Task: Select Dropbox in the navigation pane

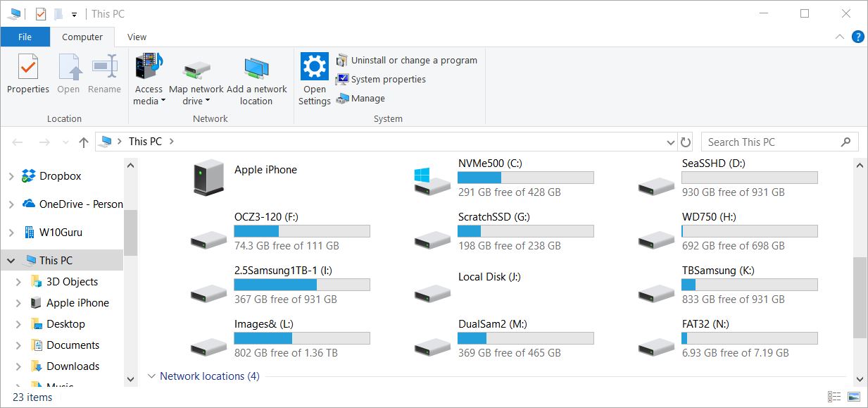Action: 61,176
